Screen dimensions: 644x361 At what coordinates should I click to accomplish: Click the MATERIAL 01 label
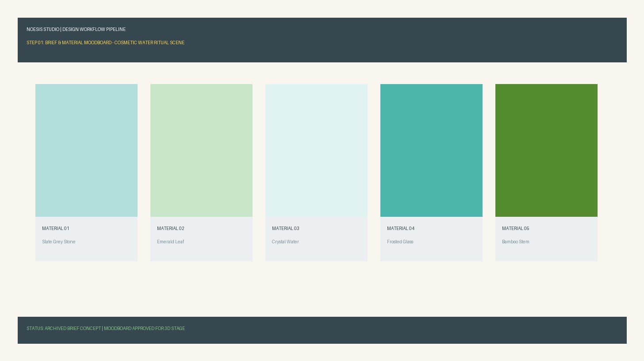pos(56,228)
